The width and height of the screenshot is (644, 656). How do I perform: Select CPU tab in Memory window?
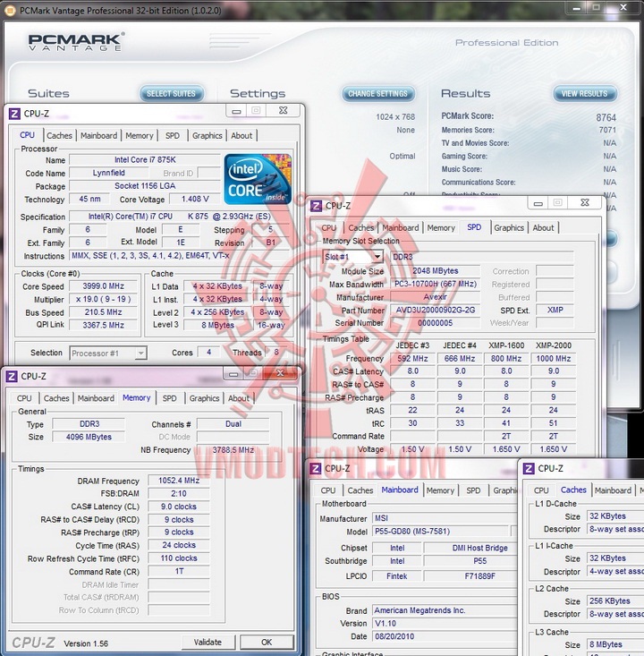[x=24, y=398]
